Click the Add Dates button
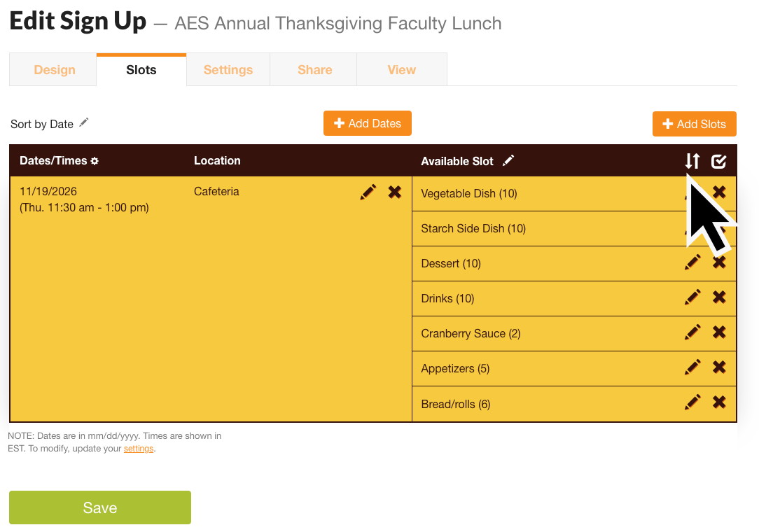Image resolution: width=759 pixels, height=532 pixels. coord(368,123)
